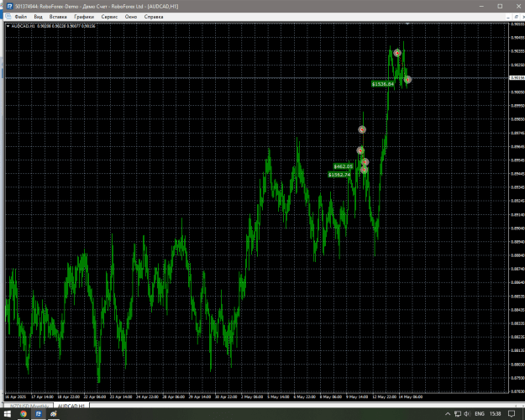
Task: Minimize the chart child window in menu bar
Action: pyautogui.click(x=508, y=17)
